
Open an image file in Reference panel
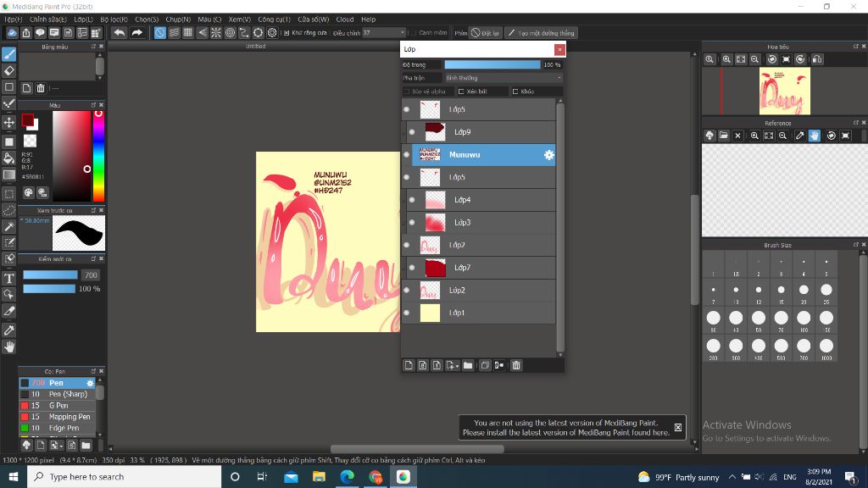pyautogui.click(x=724, y=136)
